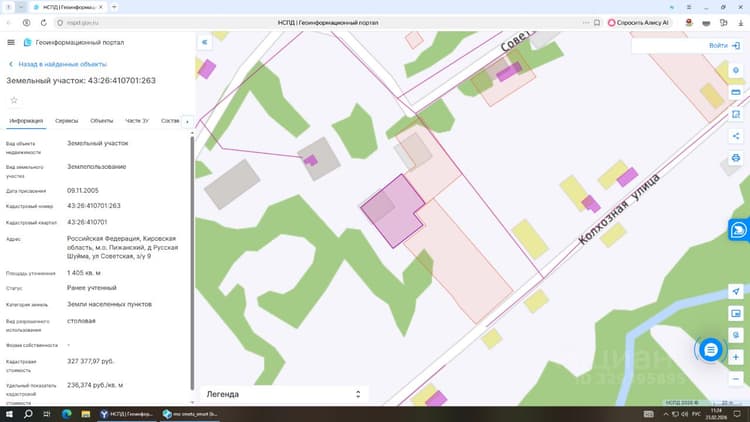Click the print map icon
This screenshot has height=422, width=750.
(x=736, y=158)
